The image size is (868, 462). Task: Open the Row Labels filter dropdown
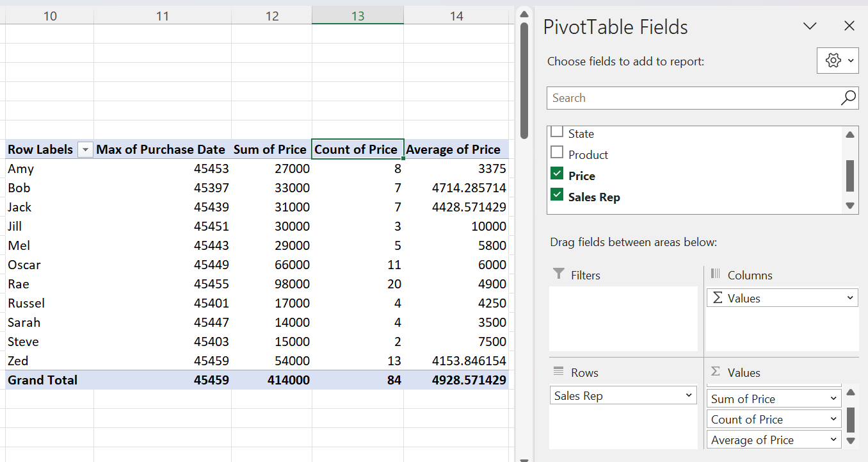[x=85, y=149]
